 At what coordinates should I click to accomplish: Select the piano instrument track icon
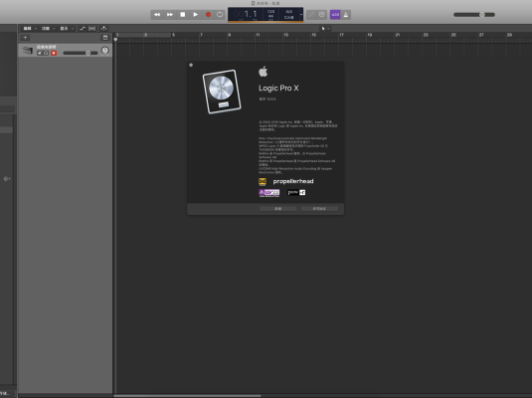[x=28, y=51]
